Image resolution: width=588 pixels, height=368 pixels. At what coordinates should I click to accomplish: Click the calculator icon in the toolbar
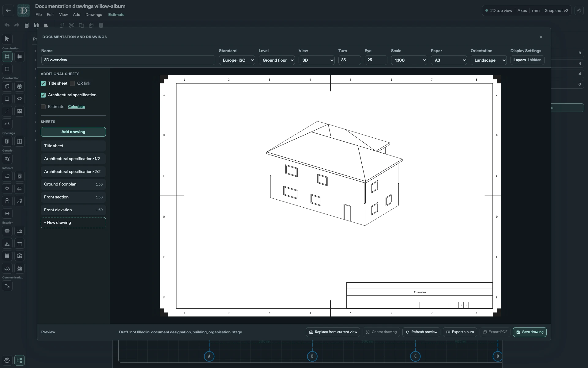point(27,25)
